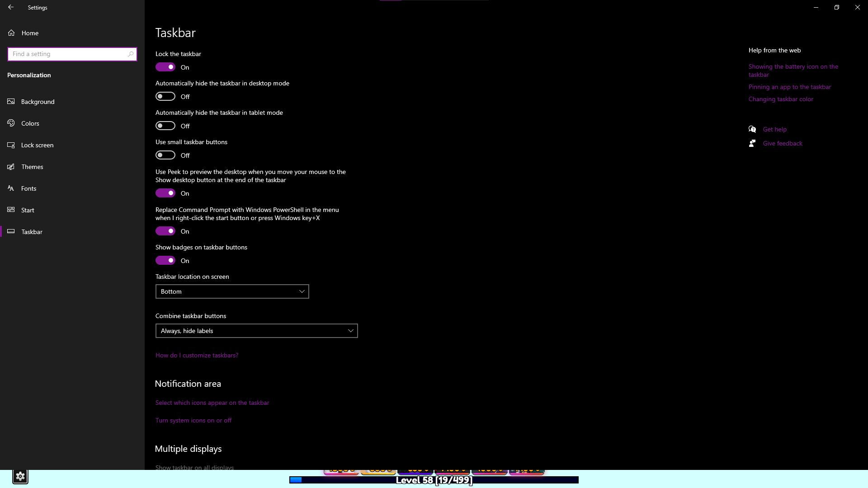868x488 pixels.
Task: Turn off Lock the taskbar toggle
Action: click(165, 67)
